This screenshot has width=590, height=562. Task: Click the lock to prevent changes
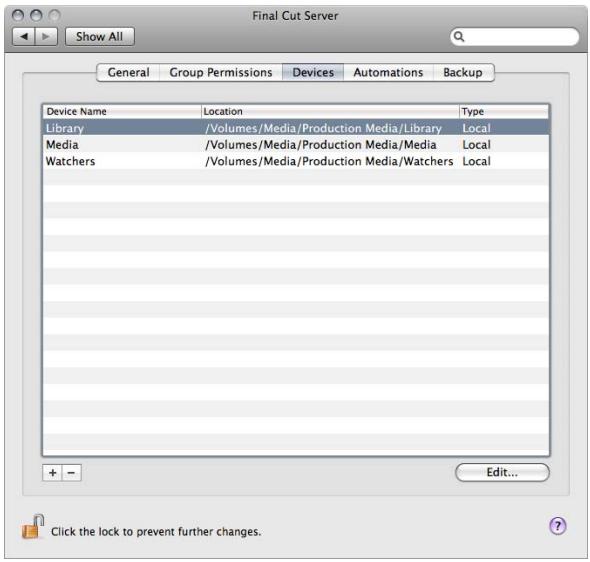(32, 527)
